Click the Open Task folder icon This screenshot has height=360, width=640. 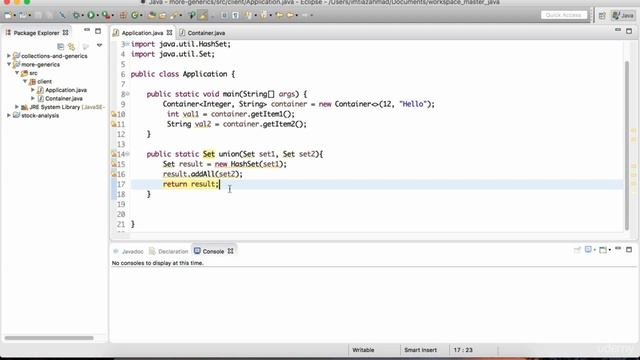tap(162, 16)
